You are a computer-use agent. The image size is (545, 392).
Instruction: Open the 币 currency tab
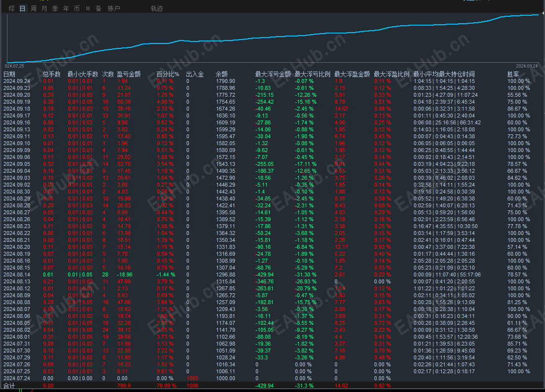click(x=77, y=8)
